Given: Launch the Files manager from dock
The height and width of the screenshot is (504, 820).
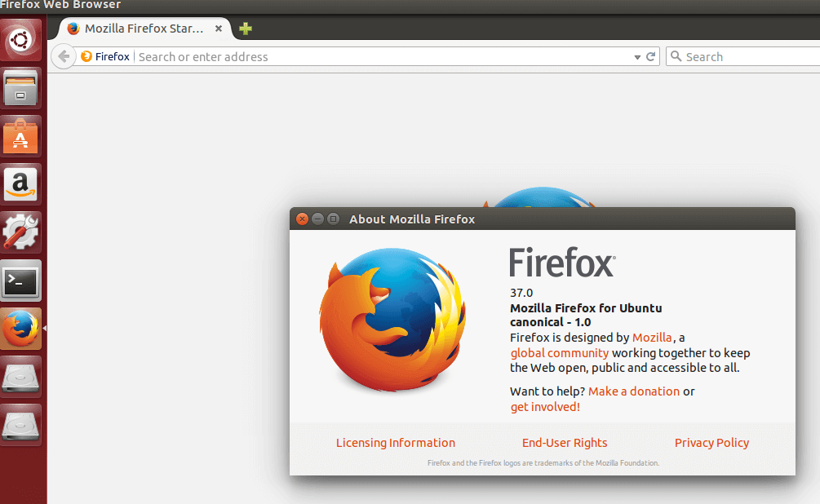Looking at the screenshot, I should (21, 88).
